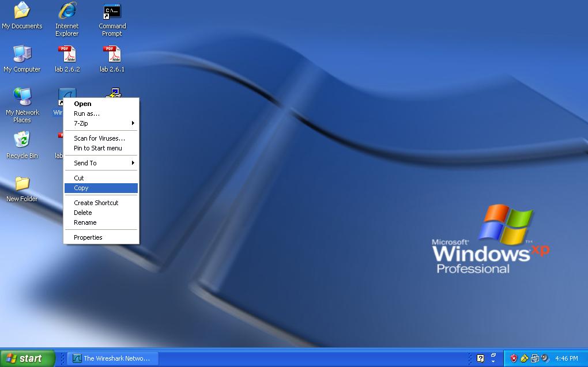The height and width of the screenshot is (367, 588).
Task: Choose Delete from context menu
Action: (101, 213)
